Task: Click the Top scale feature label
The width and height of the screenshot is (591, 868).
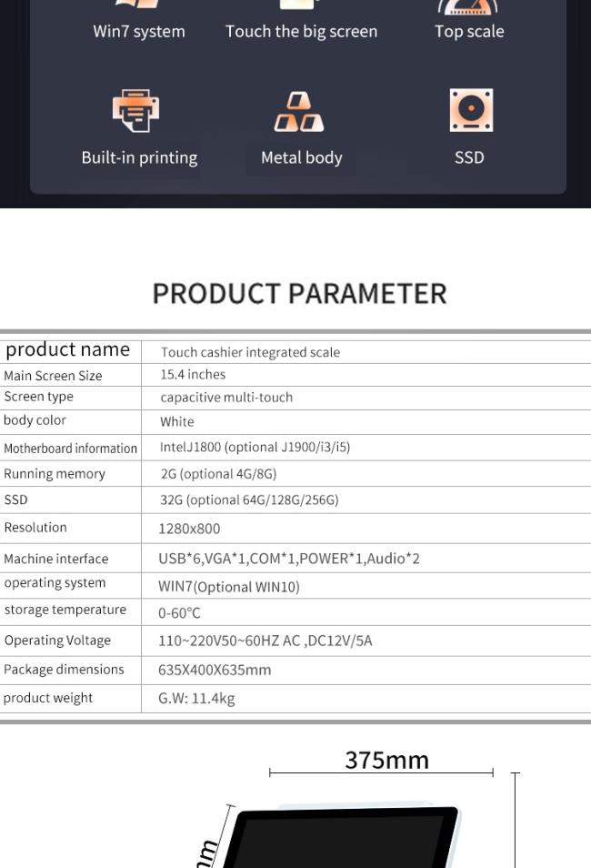Action: [469, 31]
